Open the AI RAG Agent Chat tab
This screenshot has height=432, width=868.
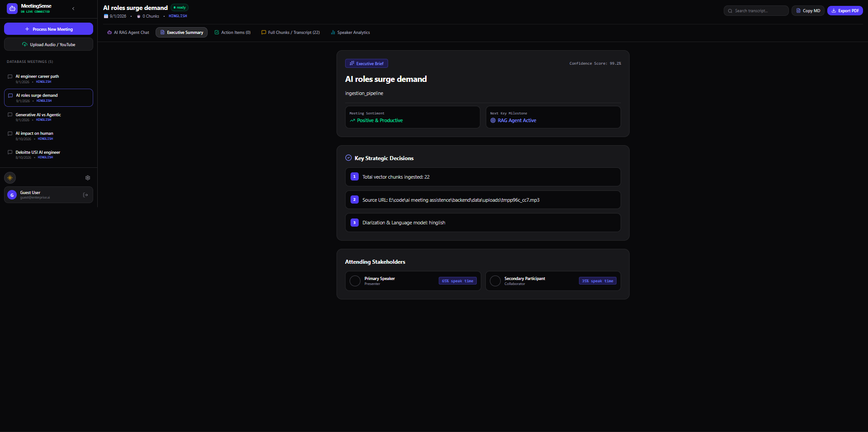[128, 33]
